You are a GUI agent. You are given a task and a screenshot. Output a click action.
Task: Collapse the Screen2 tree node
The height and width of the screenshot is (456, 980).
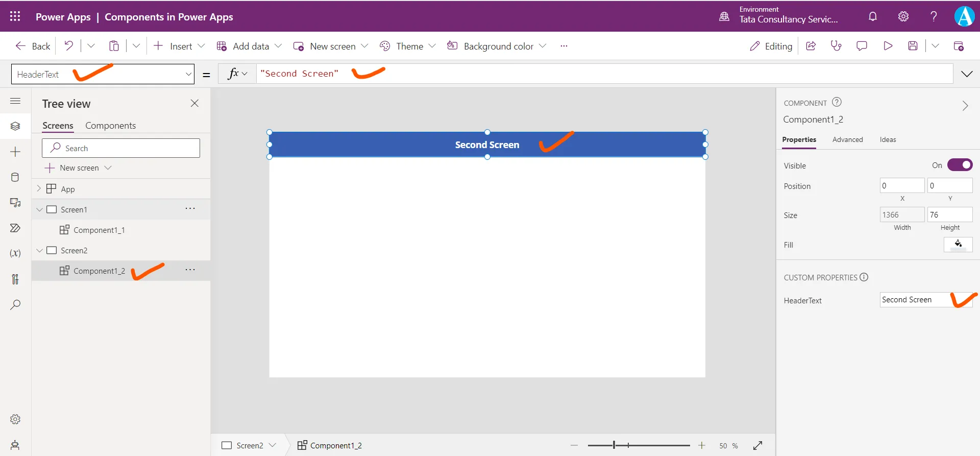coord(39,250)
